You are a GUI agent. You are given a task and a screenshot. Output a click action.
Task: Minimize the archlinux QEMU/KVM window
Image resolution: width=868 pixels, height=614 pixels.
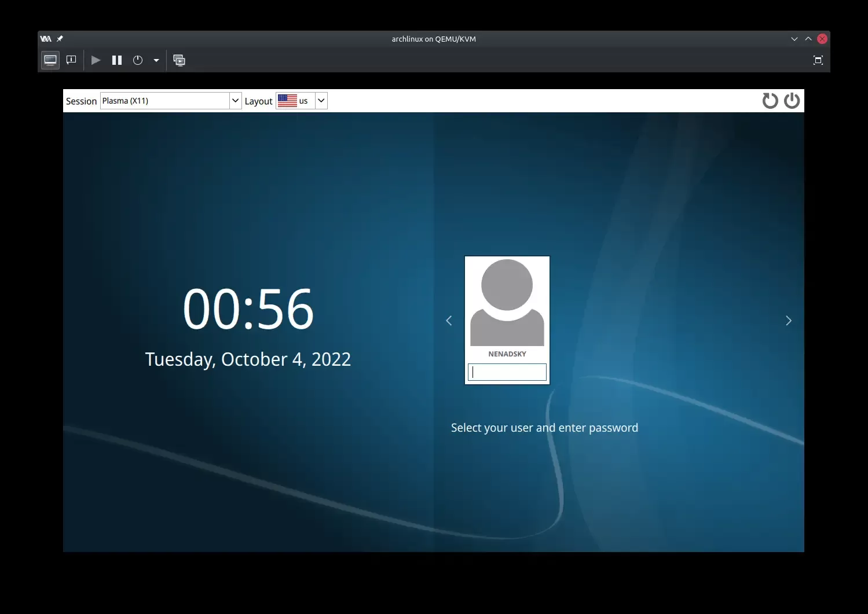[794, 39]
